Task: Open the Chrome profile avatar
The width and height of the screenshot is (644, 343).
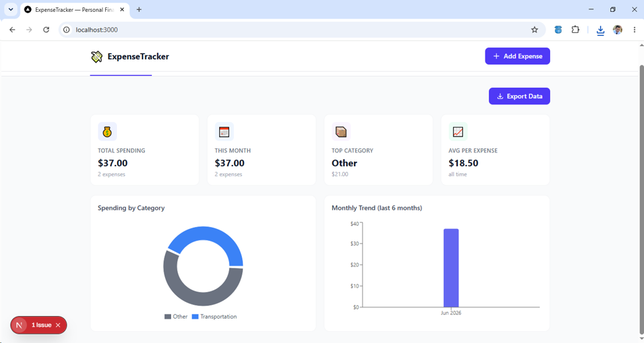Action: tap(618, 30)
